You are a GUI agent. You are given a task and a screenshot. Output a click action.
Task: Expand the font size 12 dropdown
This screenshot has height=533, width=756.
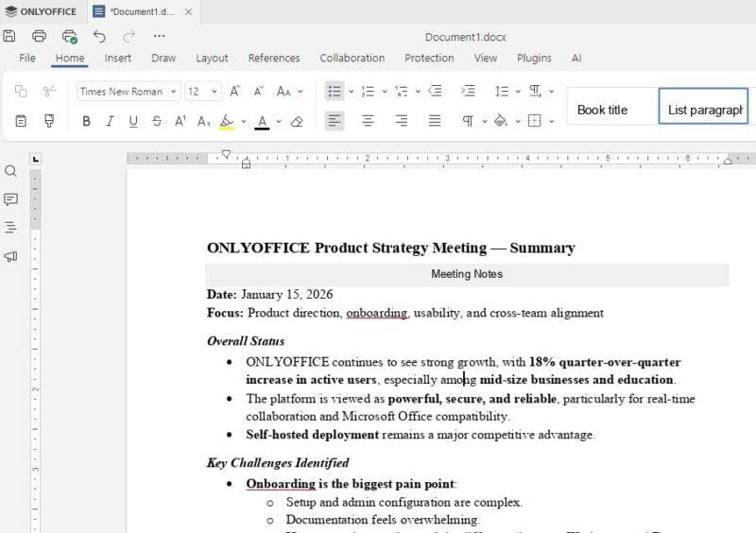(215, 91)
